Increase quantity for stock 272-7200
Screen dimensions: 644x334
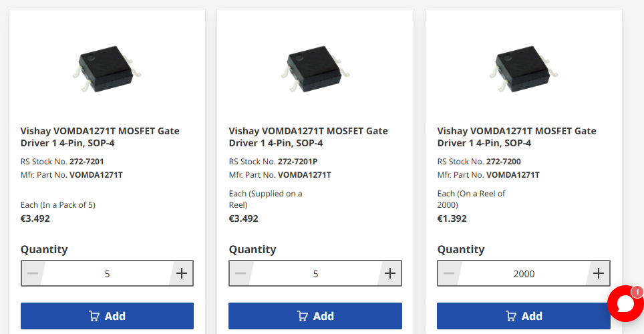coord(599,273)
